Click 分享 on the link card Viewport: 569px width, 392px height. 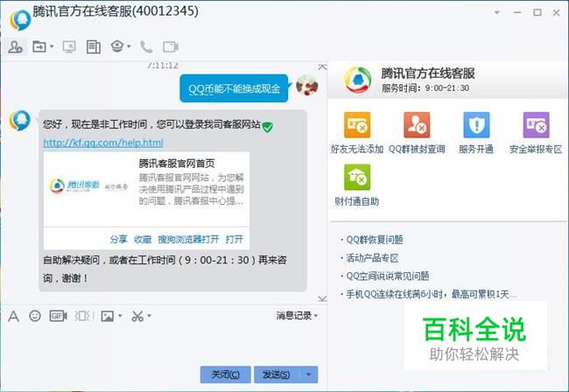[x=119, y=239]
